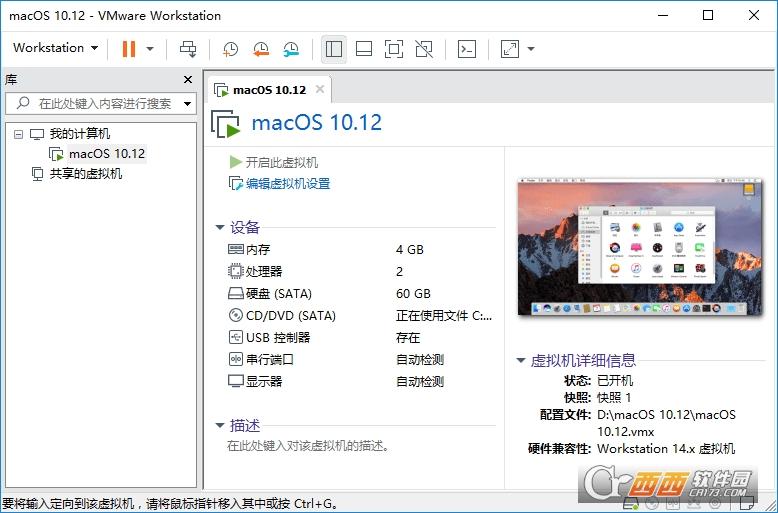The width and height of the screenshot is (778, 513).
Task: Revert to previous snapshot icon
Action: pos(260,49)
